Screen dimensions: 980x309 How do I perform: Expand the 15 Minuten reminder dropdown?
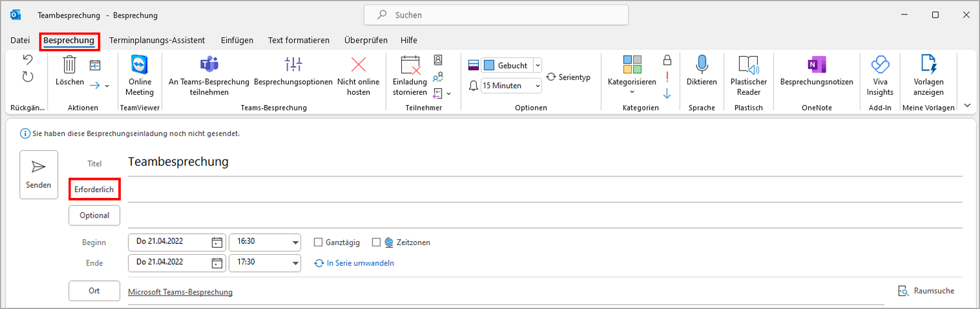[x=537, y=86]
